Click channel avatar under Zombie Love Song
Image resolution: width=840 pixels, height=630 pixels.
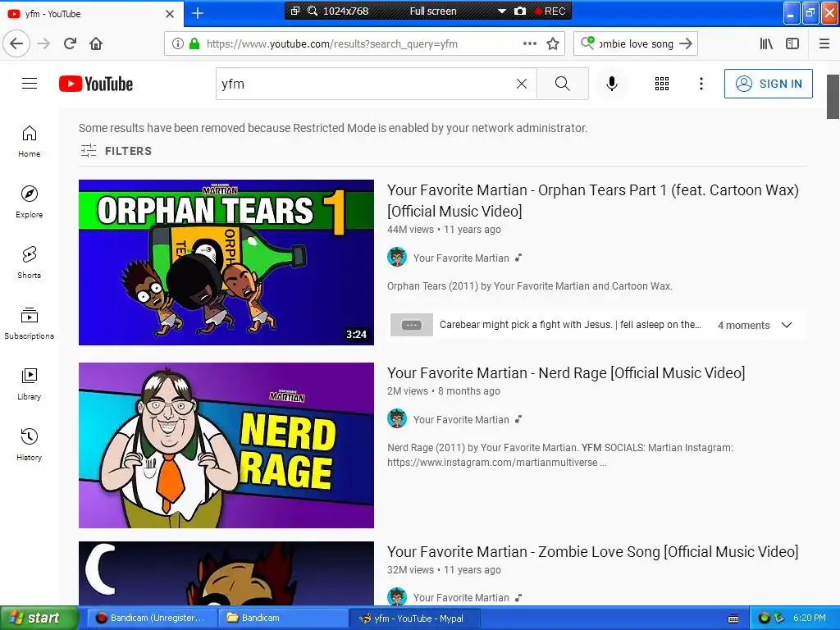point(397,597)
